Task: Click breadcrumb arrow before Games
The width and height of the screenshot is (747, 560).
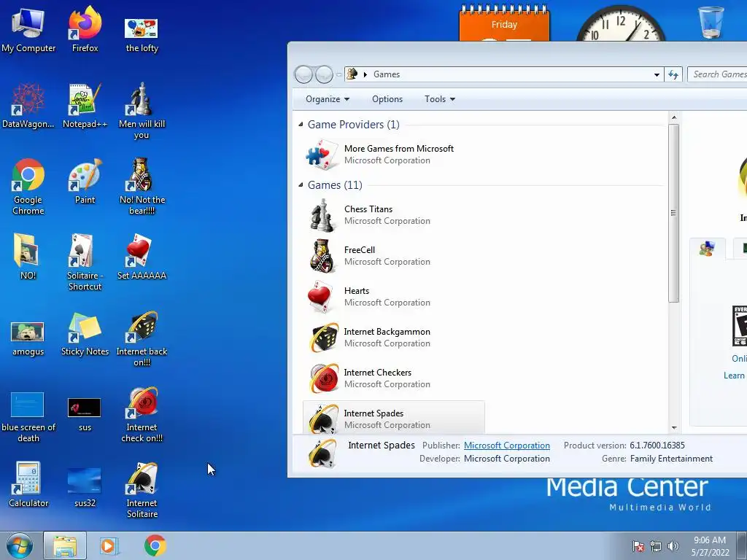Action: (365, 74)
